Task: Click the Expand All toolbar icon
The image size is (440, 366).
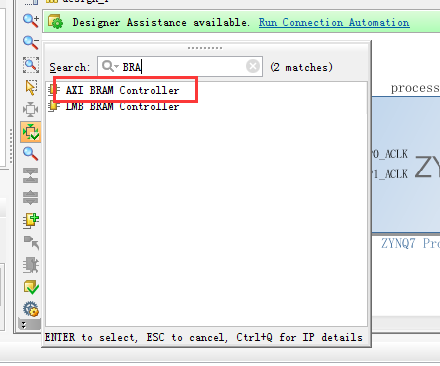Action: [x=31, y=198]
